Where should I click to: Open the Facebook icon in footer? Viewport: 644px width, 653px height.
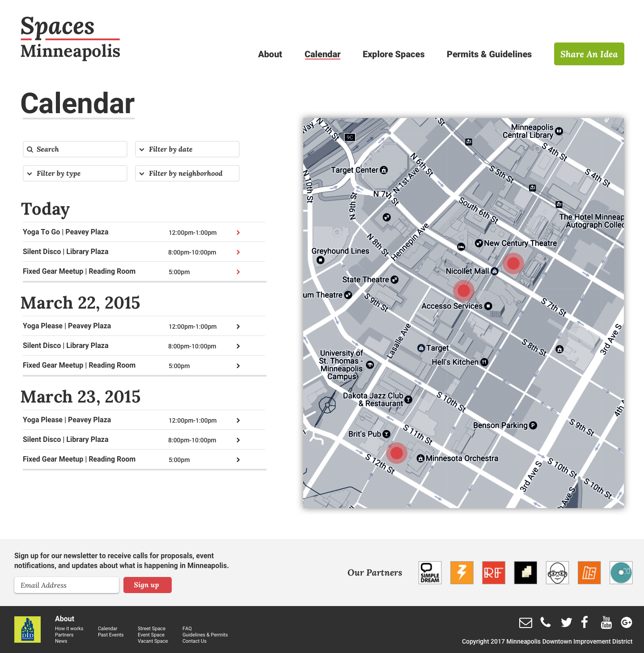tap(585, 622)
